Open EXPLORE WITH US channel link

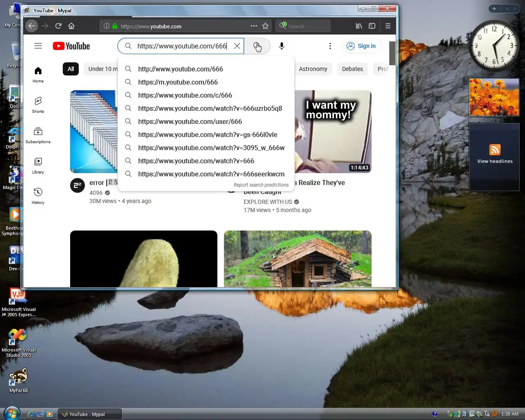(268, 202)
